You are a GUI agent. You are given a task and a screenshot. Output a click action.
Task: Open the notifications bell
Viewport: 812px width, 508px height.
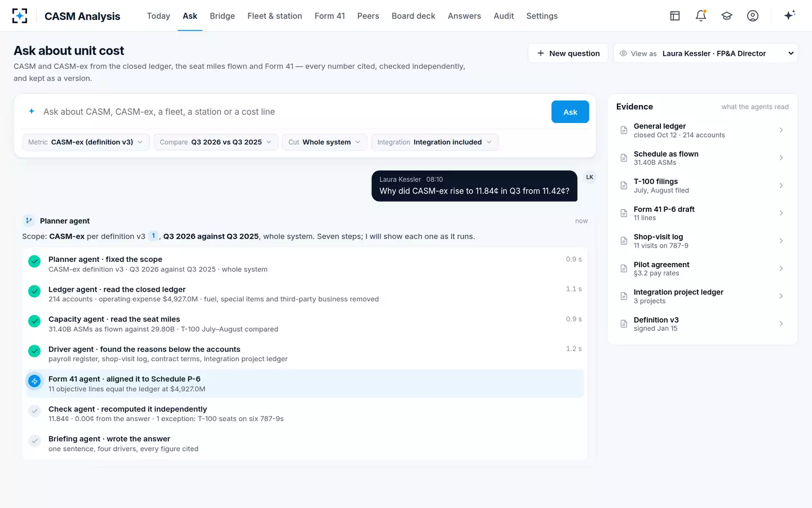(x=701, y=16)
